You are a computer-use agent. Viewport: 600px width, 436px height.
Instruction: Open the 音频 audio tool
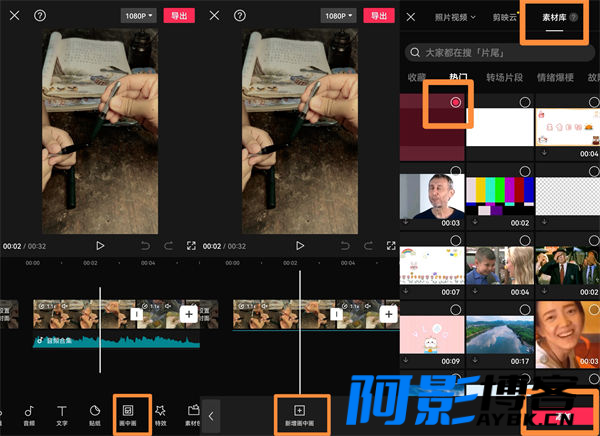(x=28, y=414)
